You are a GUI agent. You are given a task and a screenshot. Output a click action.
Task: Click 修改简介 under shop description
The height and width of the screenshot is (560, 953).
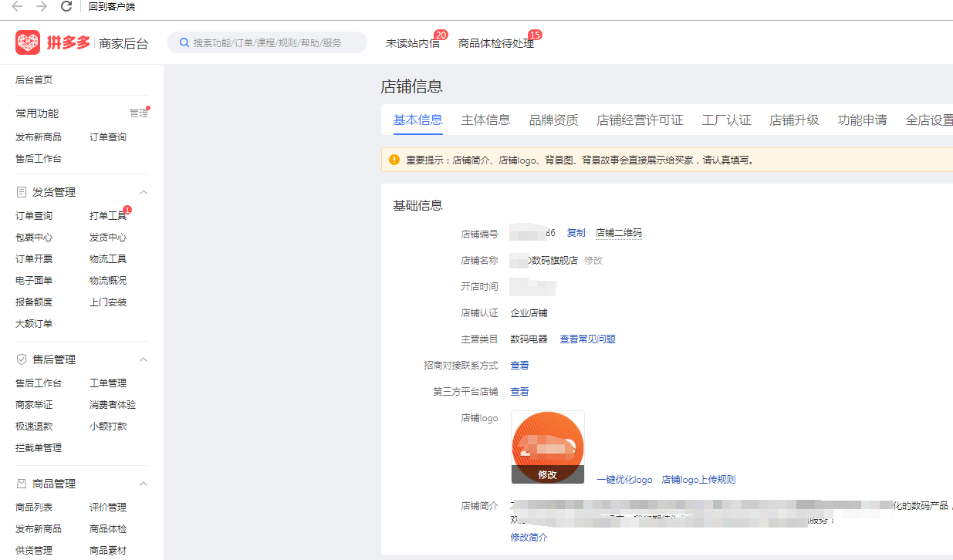pos(529,538)
